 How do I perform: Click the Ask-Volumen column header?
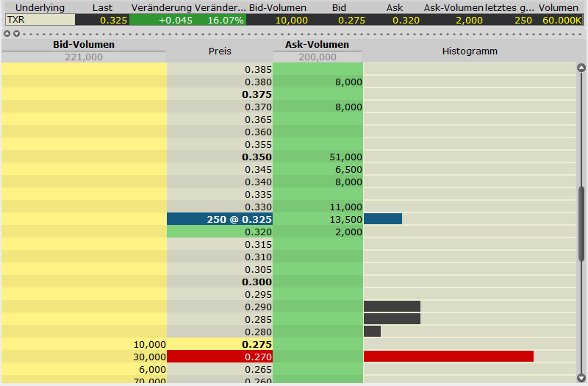click(318, 45)
